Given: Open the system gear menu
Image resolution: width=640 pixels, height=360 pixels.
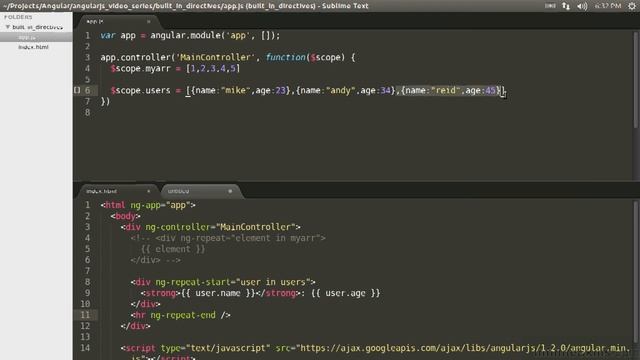Looking at the screenshot, I should click(632, 6).
